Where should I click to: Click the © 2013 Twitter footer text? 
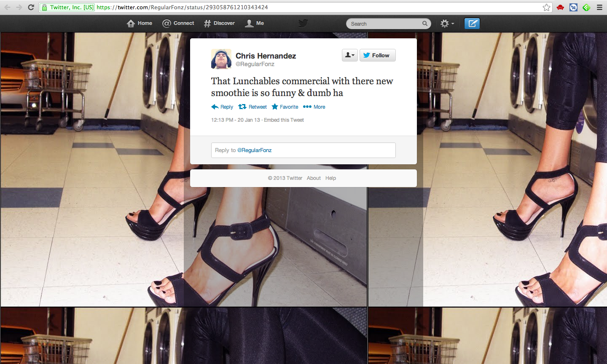(x=285, y=178)
